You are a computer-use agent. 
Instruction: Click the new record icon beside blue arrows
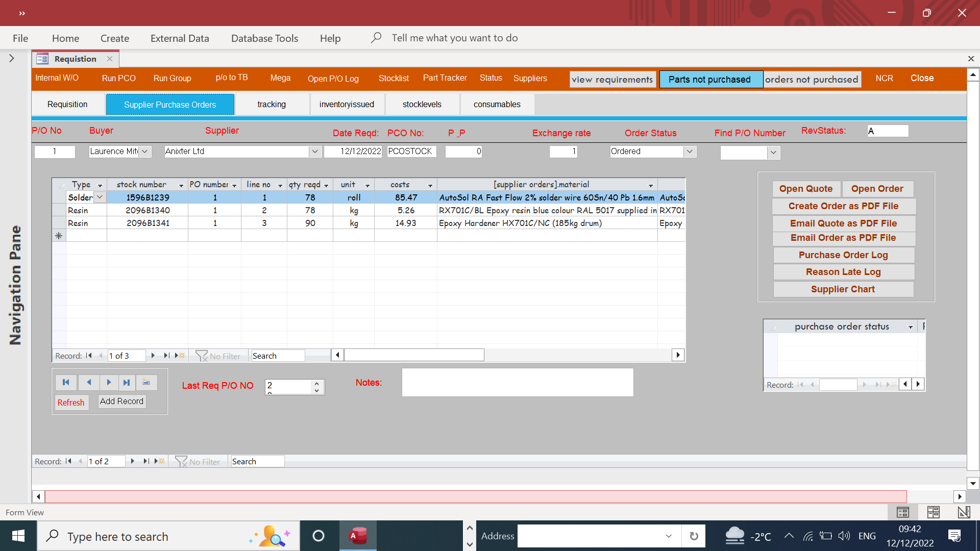click(x=146, y=382)
